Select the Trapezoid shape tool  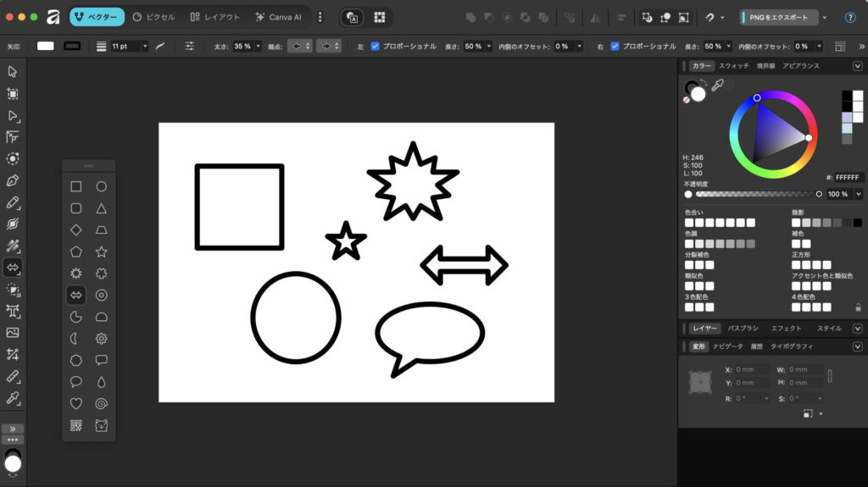102,230
